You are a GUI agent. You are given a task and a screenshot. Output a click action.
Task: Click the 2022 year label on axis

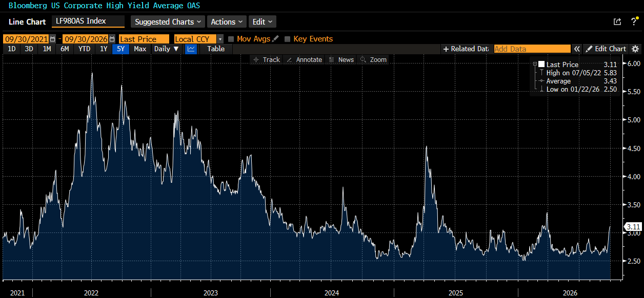coord(91,293)
